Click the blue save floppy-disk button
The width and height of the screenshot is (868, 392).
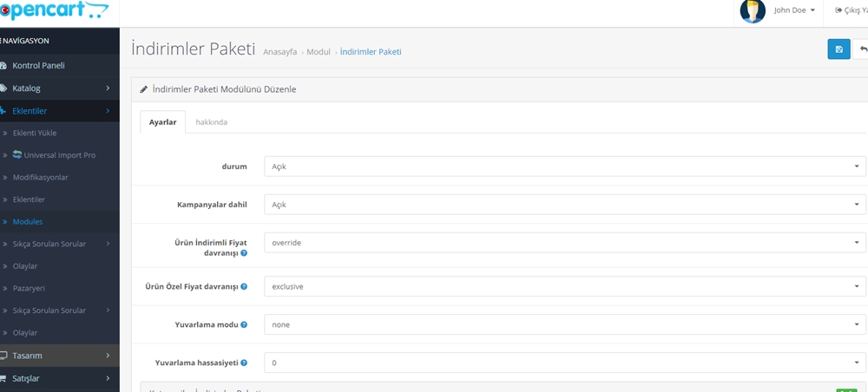(838, 49)
